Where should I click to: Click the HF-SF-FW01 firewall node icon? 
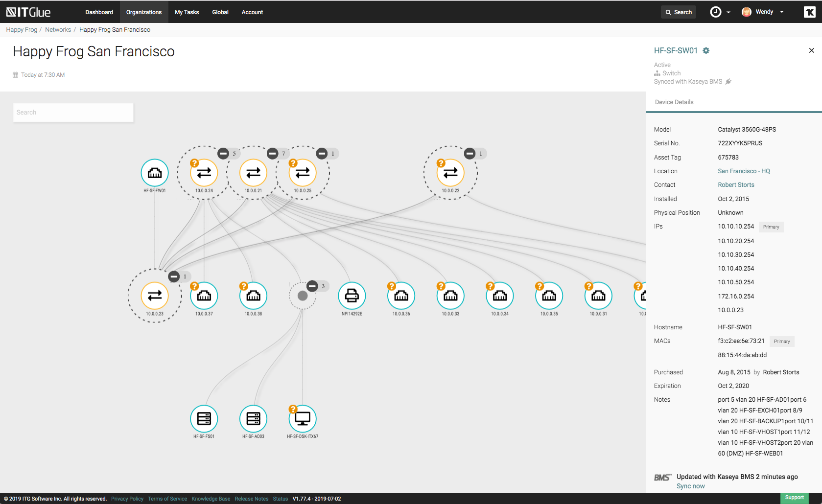[155, 173]
